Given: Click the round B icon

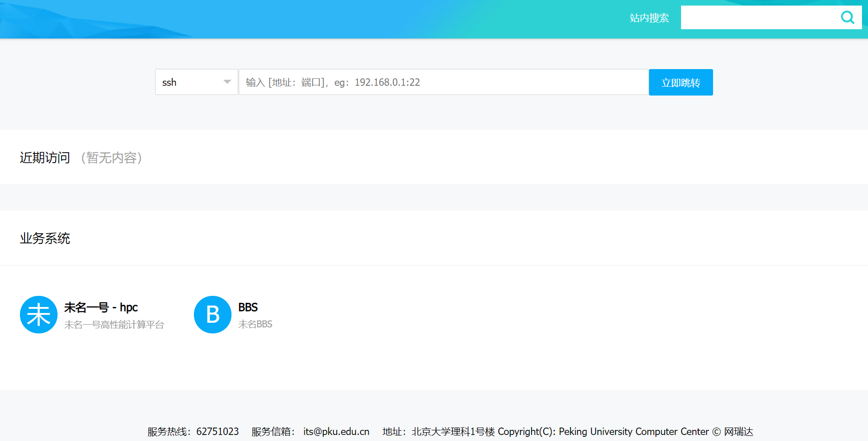Looking at the screenshot, I should point(212,314).
